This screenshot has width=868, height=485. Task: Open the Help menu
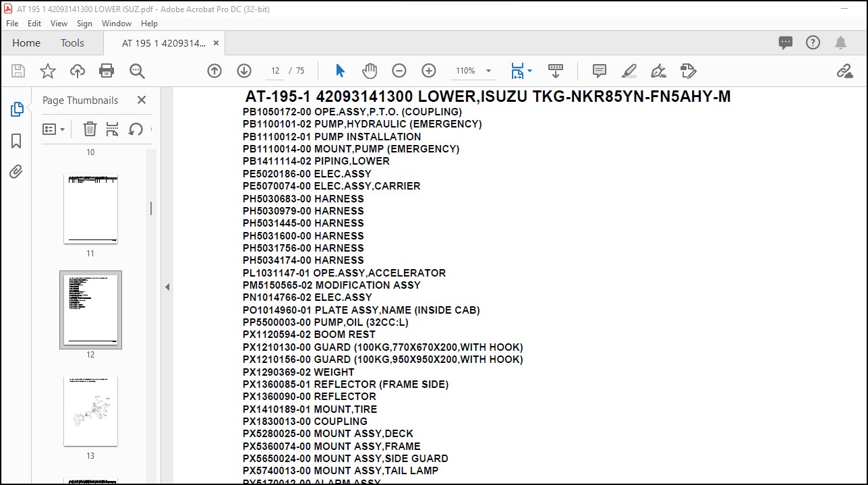pyautogui.click(x=149, y=23)
